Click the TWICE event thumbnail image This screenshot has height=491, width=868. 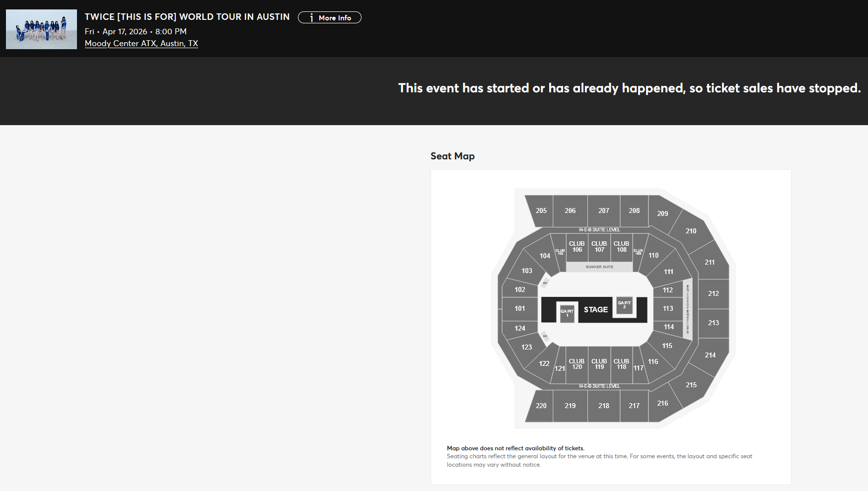41,29
